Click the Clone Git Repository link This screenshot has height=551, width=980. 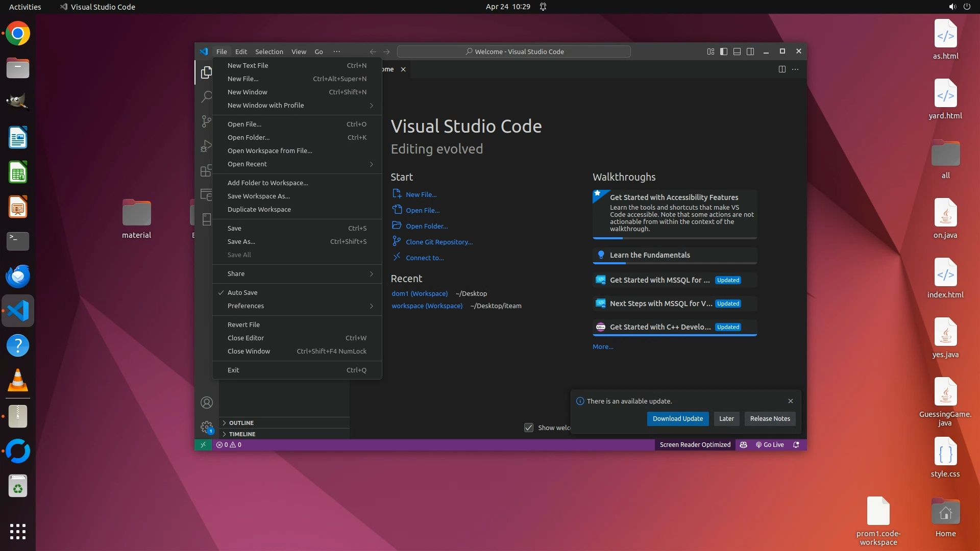pyautogui.click(x=439, y=242)
